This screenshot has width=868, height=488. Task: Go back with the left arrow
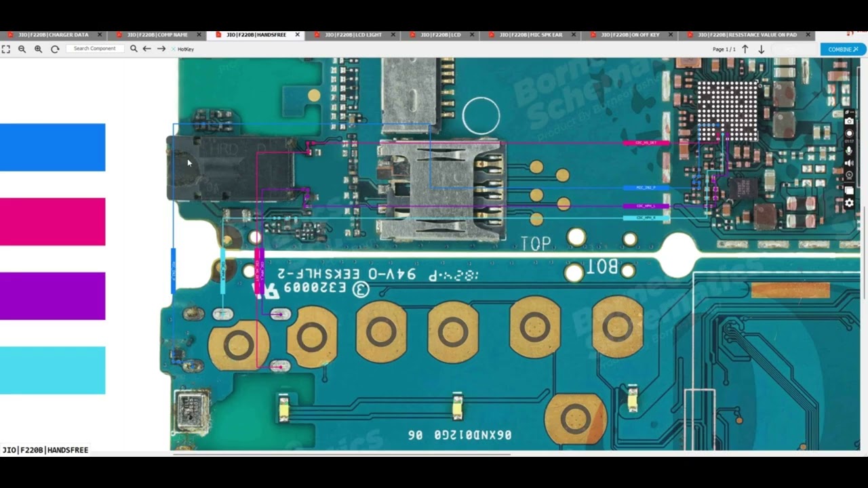[146, 49]
